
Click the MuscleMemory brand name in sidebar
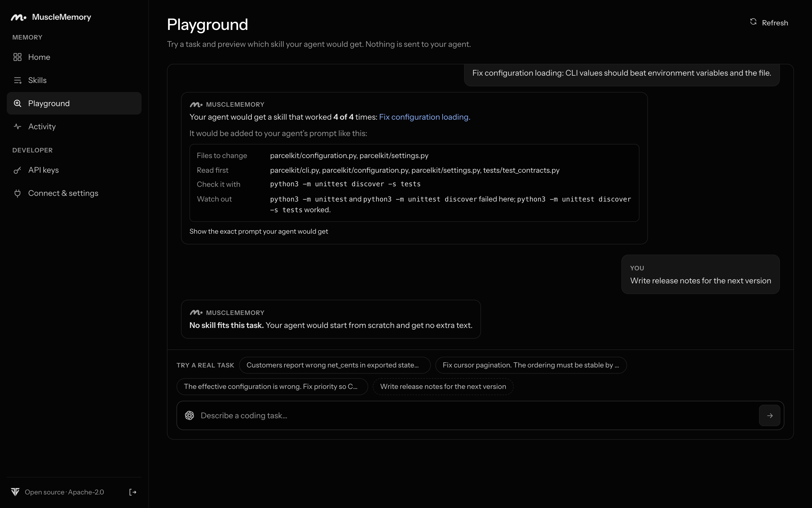(x=62, y=17)
